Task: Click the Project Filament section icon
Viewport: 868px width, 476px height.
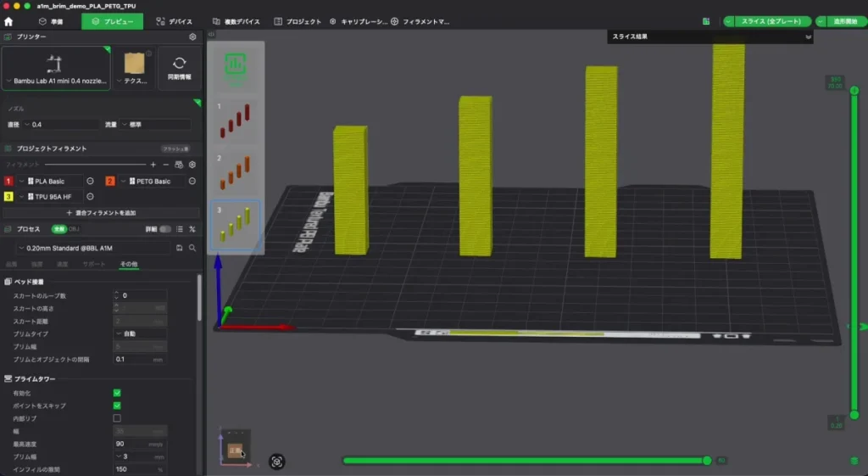Action: (x=8, y=148)
